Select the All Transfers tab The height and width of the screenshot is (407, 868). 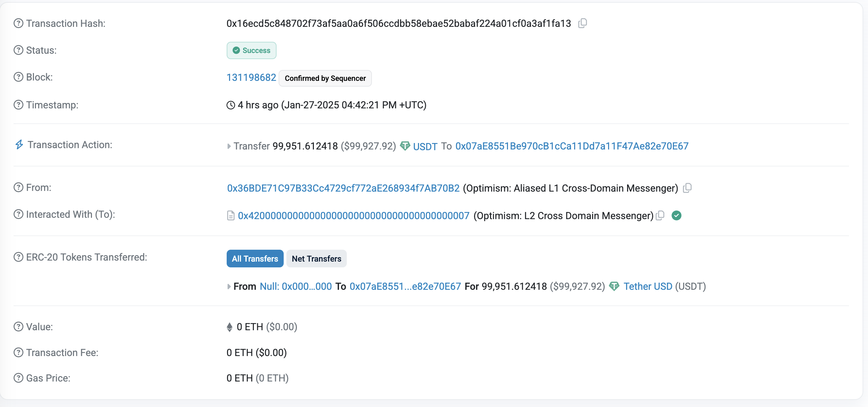(x=254, y=259)
